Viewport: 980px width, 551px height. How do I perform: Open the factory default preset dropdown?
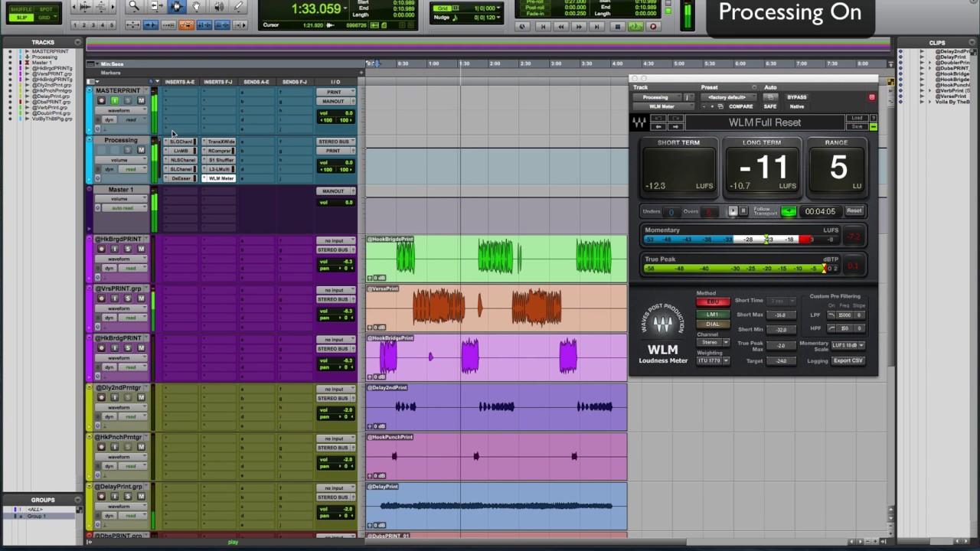pos(729,97)
